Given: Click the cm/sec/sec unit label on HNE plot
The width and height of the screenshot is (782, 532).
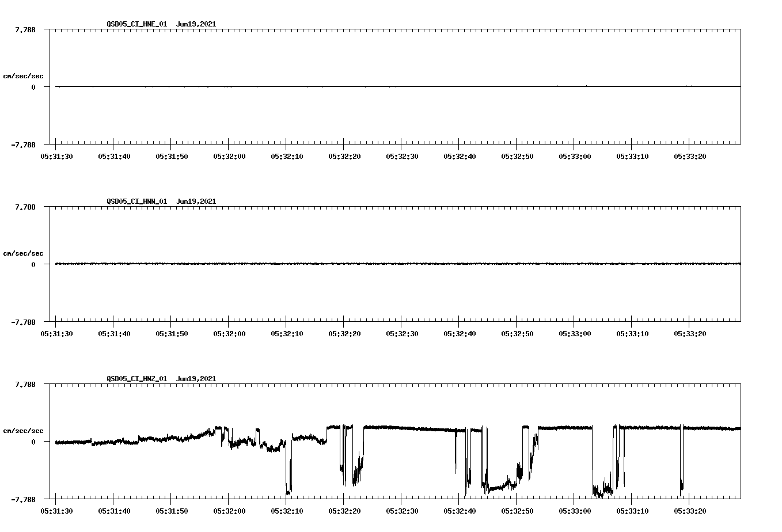Looking at the screenshot, I should coord(23,76).
